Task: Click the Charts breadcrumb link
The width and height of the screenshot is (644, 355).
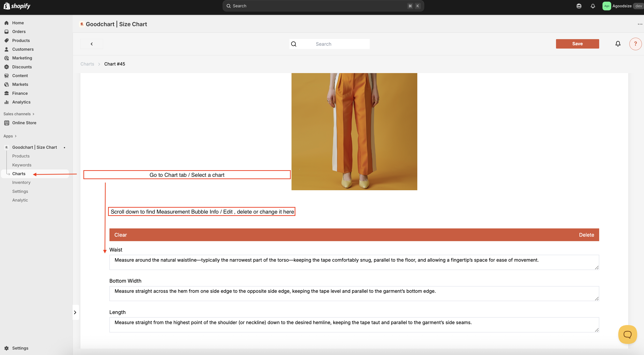Action: [x=87, y=64]
